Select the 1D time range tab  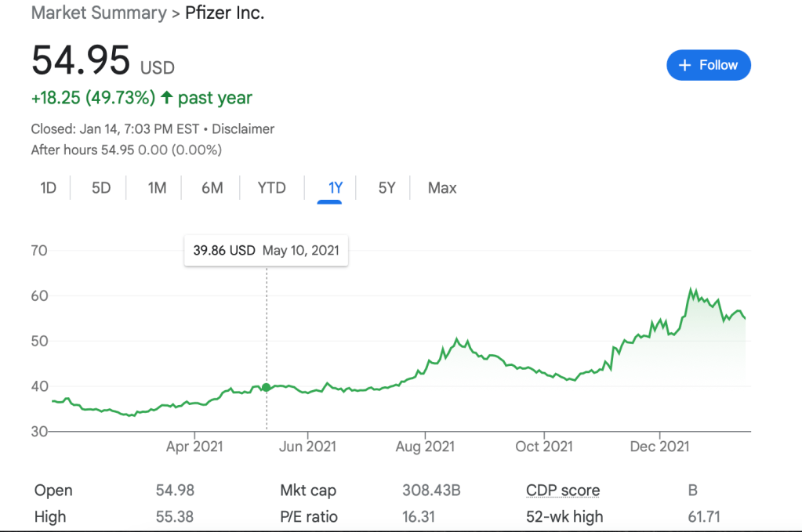pyautogui.click(x=49, y=188)
